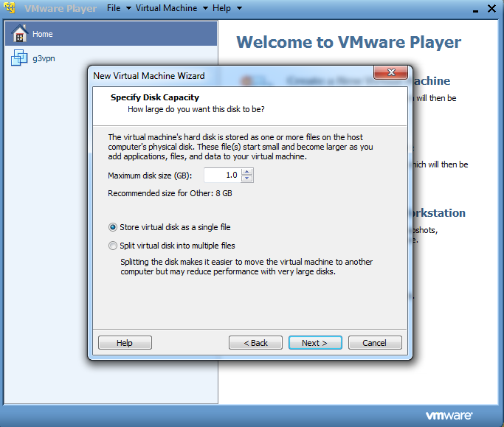Open the Help dropdown menu
The image size is (504, 427).
click(x=226, y=8)
